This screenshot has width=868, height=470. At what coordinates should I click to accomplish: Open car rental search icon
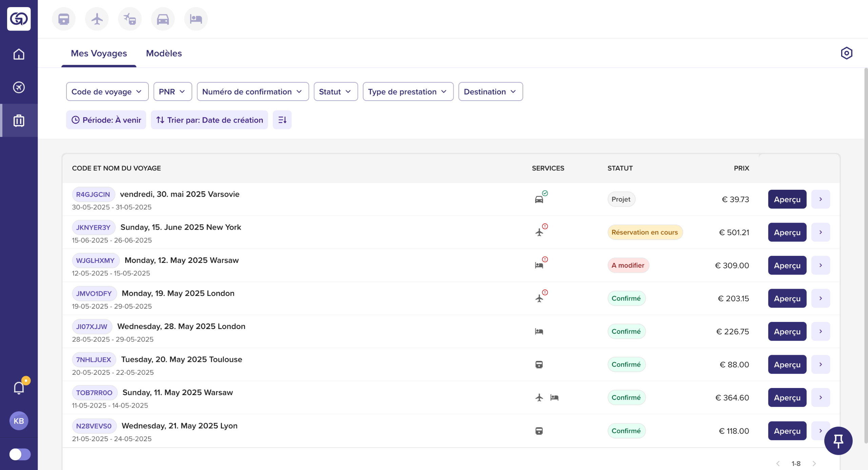[163, 19]
